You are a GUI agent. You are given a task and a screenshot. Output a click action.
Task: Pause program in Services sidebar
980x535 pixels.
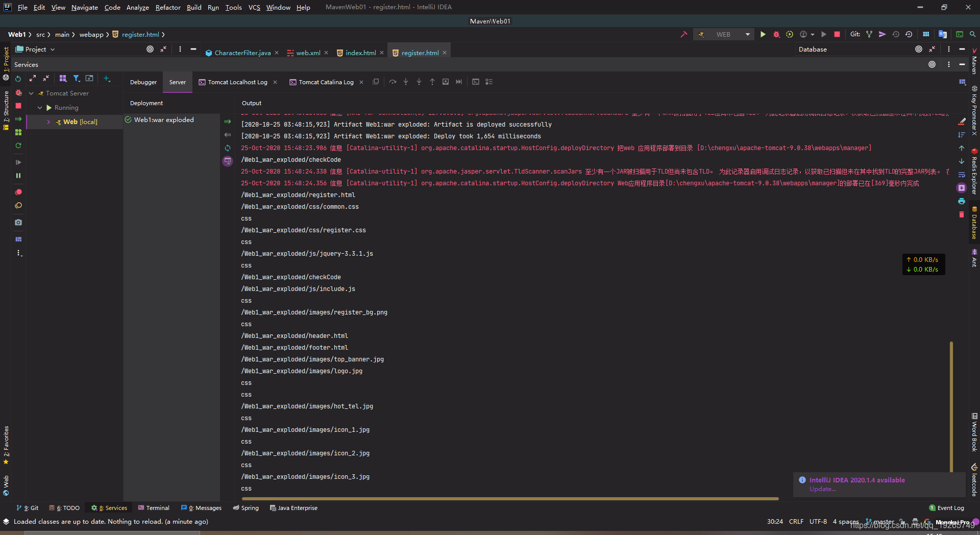(x=18, y=175)
